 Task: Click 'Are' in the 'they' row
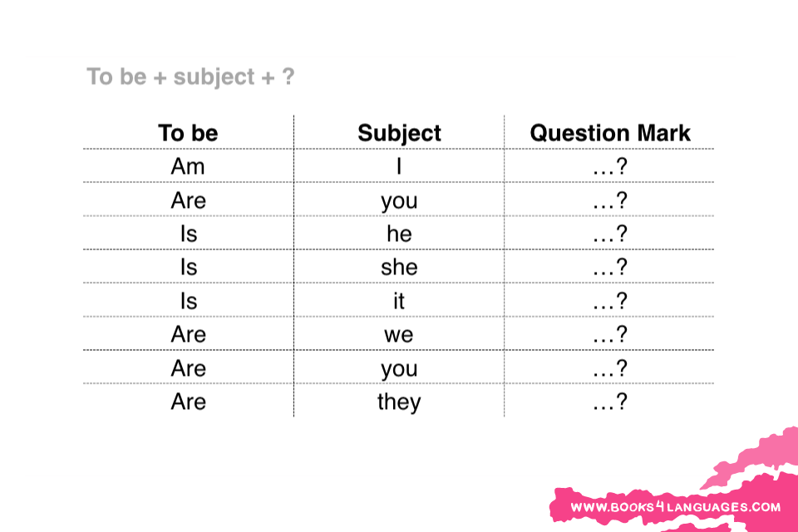point(189,401)
